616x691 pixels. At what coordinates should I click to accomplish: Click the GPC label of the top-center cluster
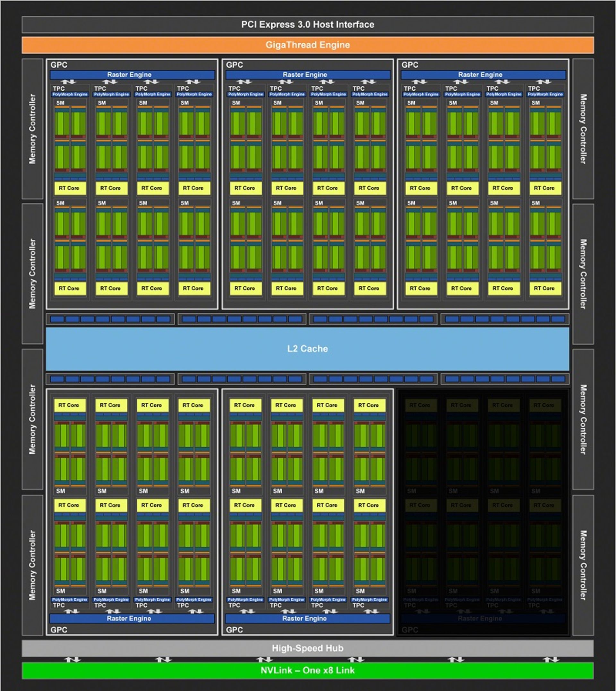[235, 65]
